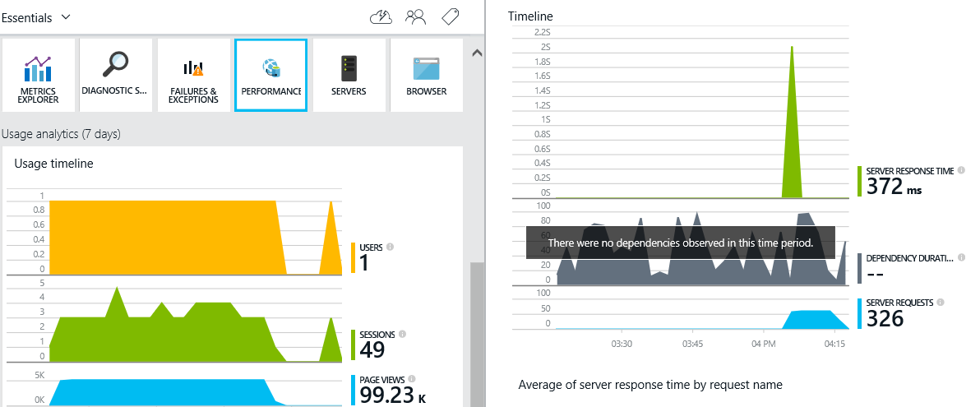Click the Usage analytics (7 days) label
Viewport: 980px width, 407px height.
pyautogui.click(x=61, y=134)
